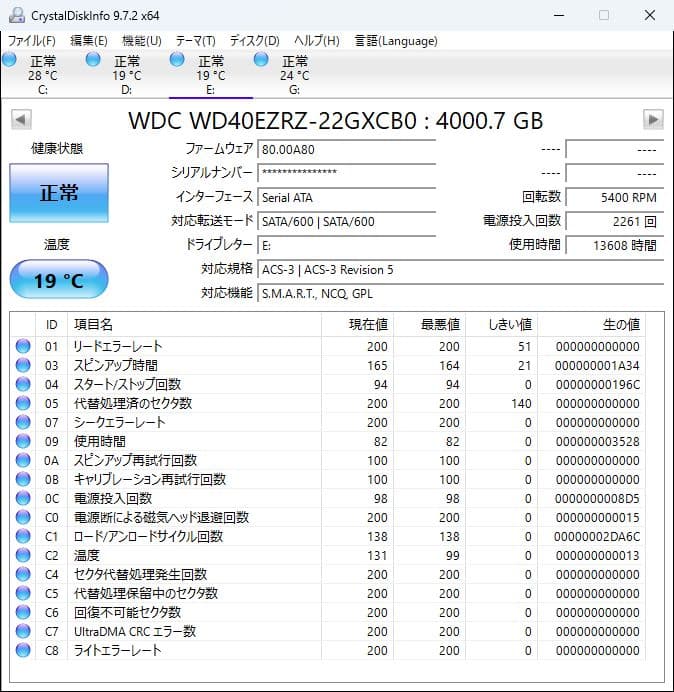This screenshot has width=674, height=692.
Task: Click status orb for ID C7 UltraDMA CRC エラー数
Action: pyautogui.click(x=23, y=631)
